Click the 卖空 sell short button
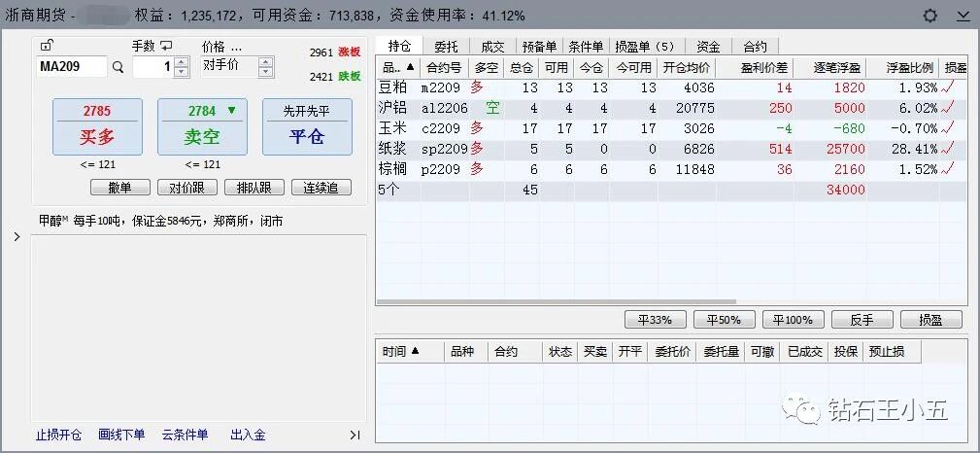Screen dimensions: 980x453 [202, 127]
